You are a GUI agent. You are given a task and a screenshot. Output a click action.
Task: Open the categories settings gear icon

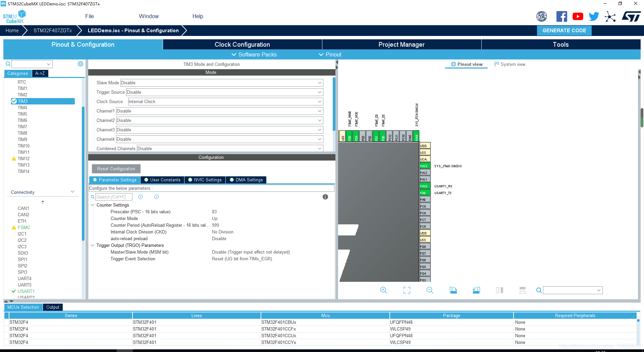(80, 64)
